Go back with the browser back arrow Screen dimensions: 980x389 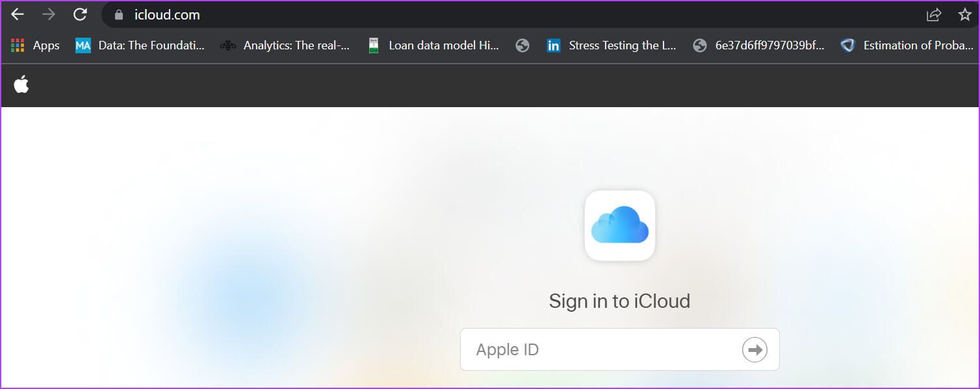coord(18,14)
